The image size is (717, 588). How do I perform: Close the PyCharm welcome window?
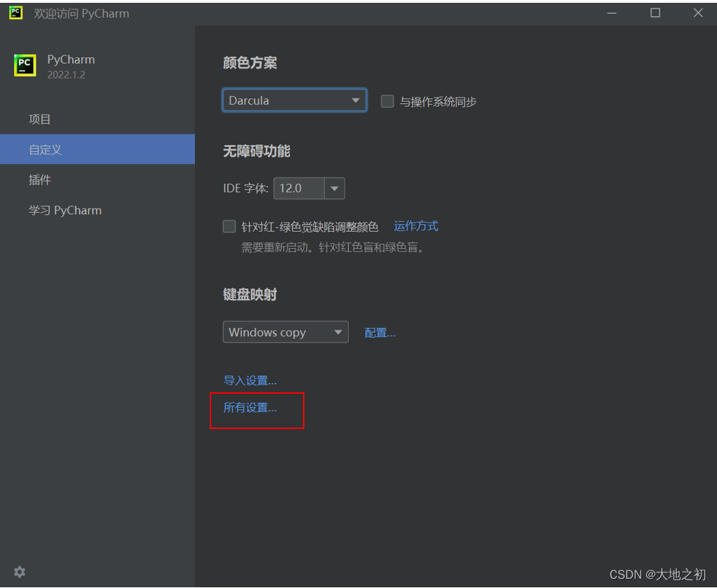(698, 13)
